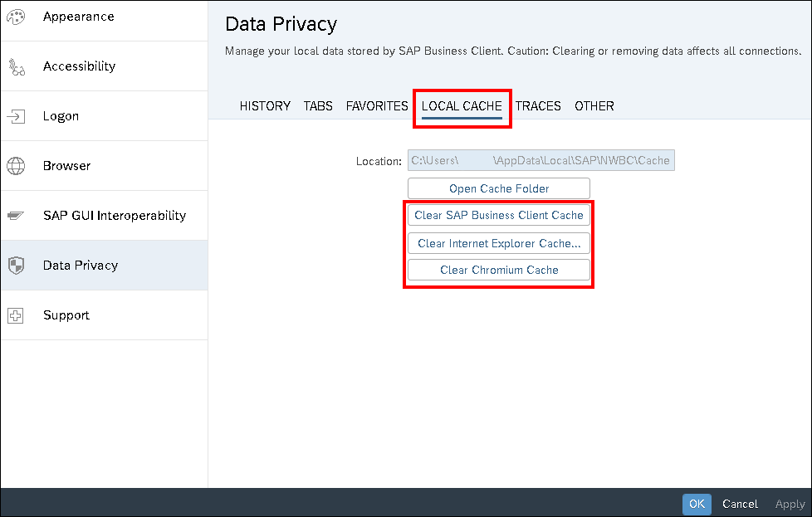
Task: Click the Browser globe icon
Action: pos(16,166)
